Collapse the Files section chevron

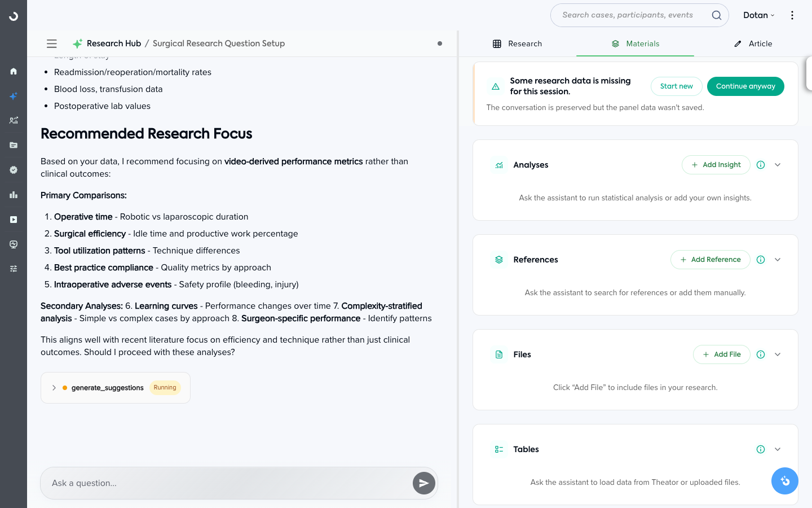(778, 354)
